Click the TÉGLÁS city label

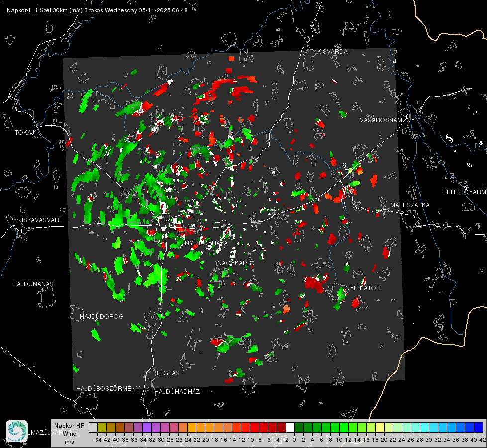168,373
